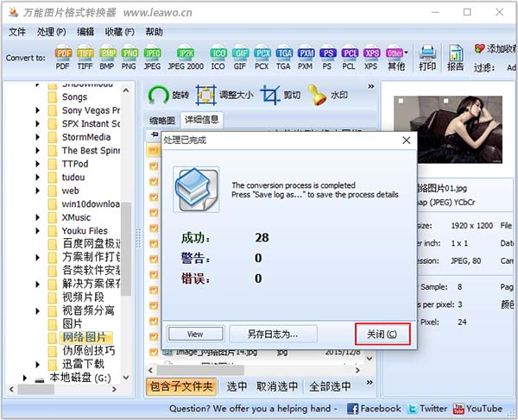Screen dimensions: 518x420
Task: Click file list horizontal scrollbar thumb
Action: click(200, 370)
